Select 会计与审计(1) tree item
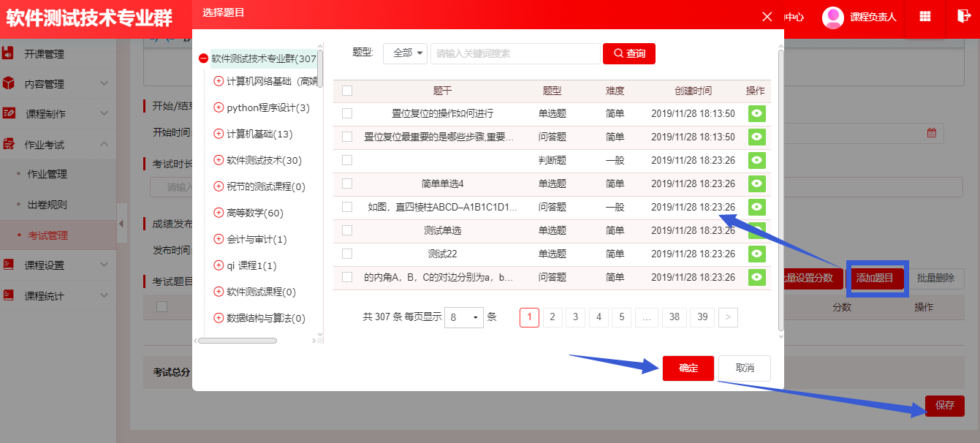The image size is (980, 443). pyautogui.click(x=257, y=239)
